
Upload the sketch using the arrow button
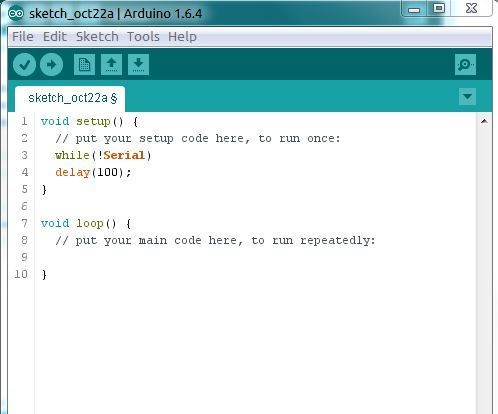(51, 64)
